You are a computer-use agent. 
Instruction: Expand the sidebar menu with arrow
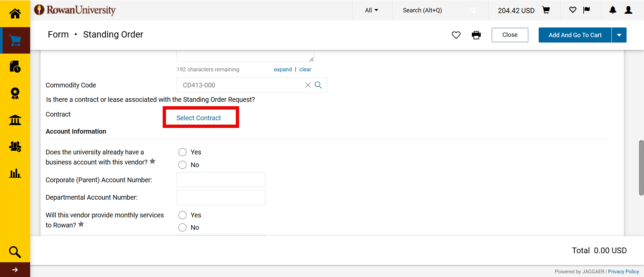coord(15,270)
